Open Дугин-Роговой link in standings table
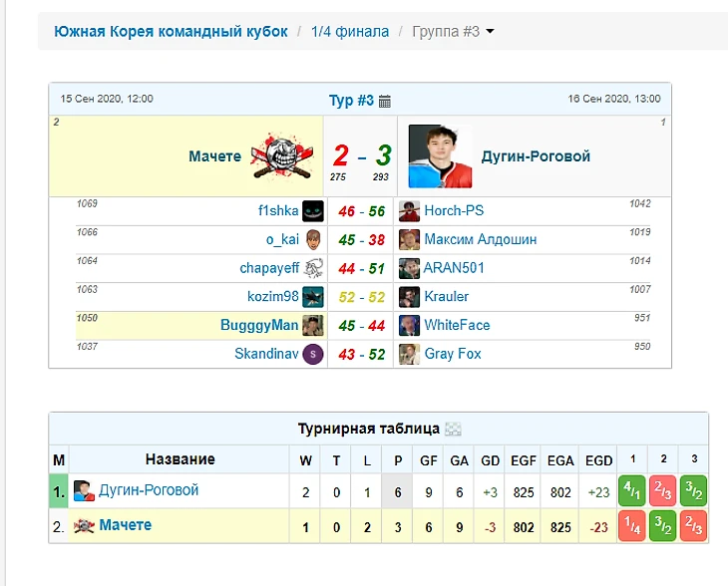The height and width of the screenshot is (586, 728). 149,490
